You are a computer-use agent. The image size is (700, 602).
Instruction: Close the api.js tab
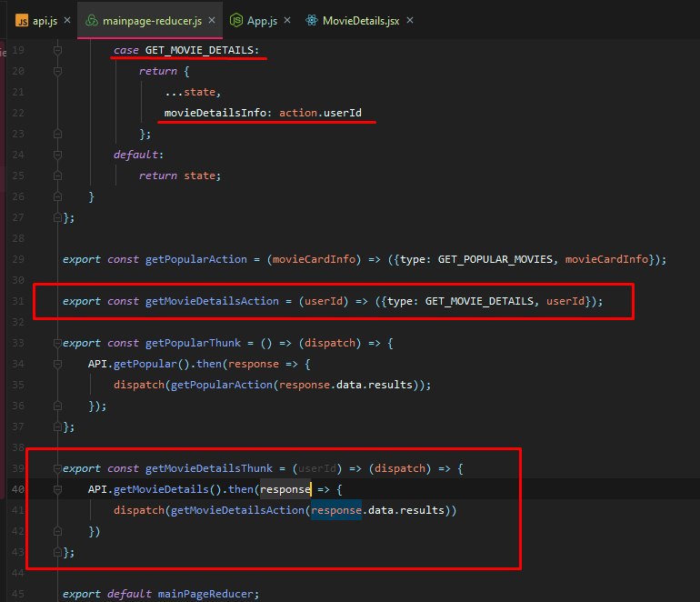(67, 20)
